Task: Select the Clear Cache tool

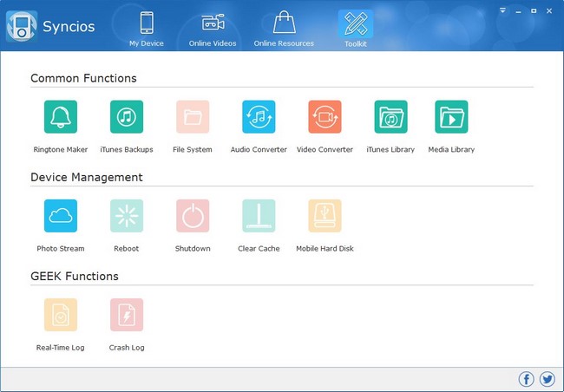Action: pos(259,216)
